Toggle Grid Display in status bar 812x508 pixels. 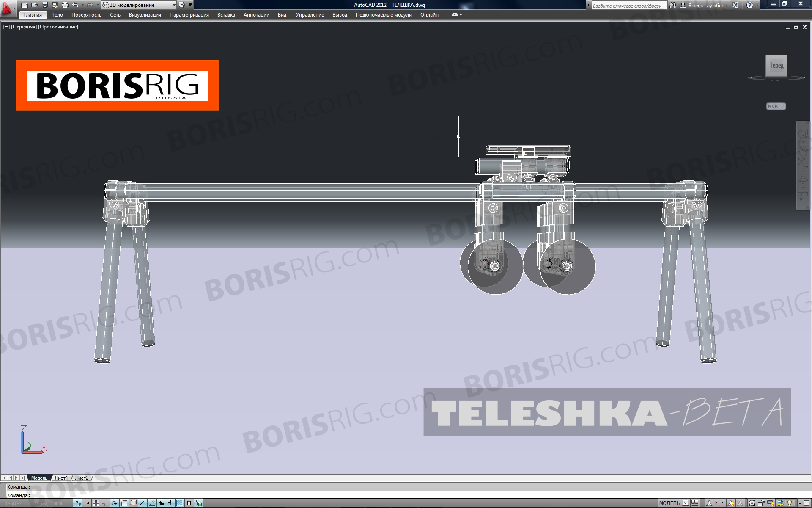click(96, 503)
